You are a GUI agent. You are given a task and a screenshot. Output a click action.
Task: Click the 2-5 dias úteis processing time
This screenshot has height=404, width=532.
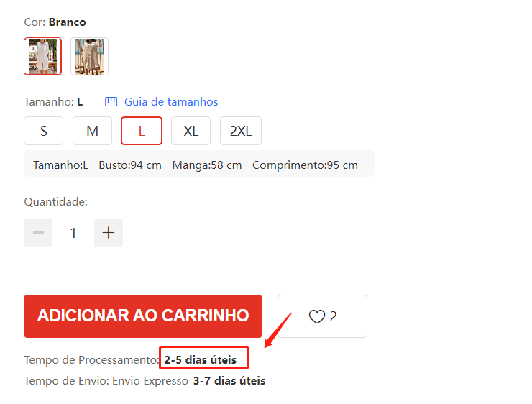point(201,359)
